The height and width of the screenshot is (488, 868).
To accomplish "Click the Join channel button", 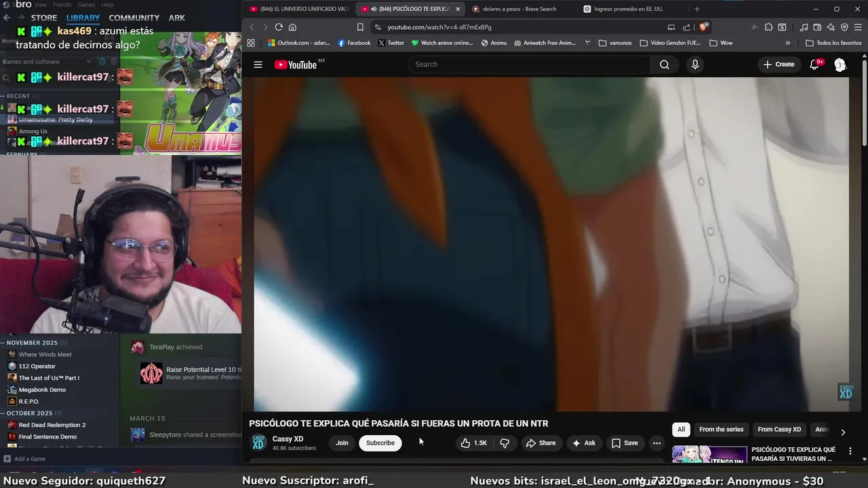I will click(342, 443).
